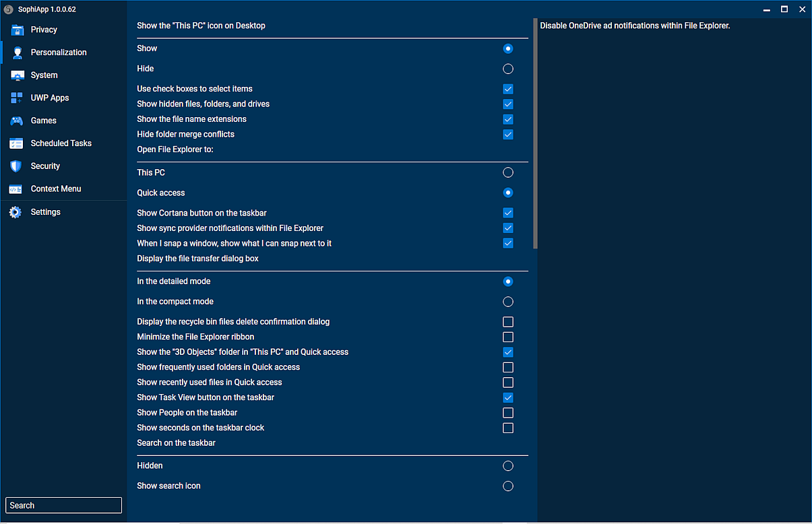Click 'Display the file transfer dialog box' text
This screenshot has height=524, width=812.
tap(197, 259)
